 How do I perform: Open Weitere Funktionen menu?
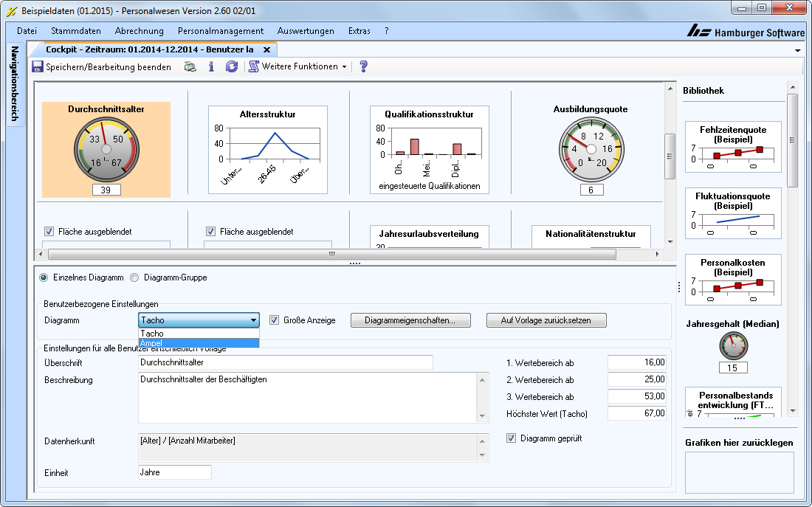pyautogui.click(x=297, y=67)
